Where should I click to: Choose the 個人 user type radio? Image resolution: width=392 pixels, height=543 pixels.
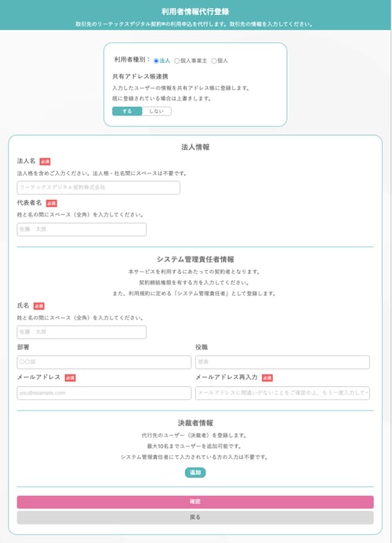tap(214, 61)
